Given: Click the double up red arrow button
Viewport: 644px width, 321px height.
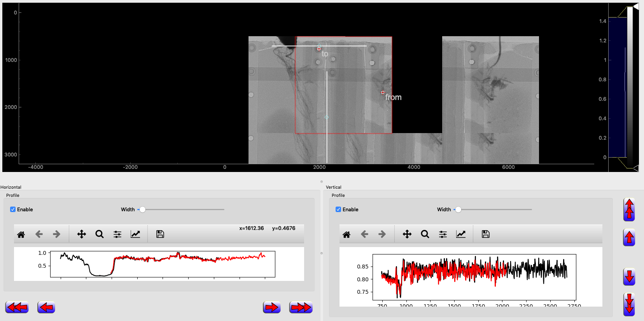Looking at the screenshot, I should (x=629, y=210).
